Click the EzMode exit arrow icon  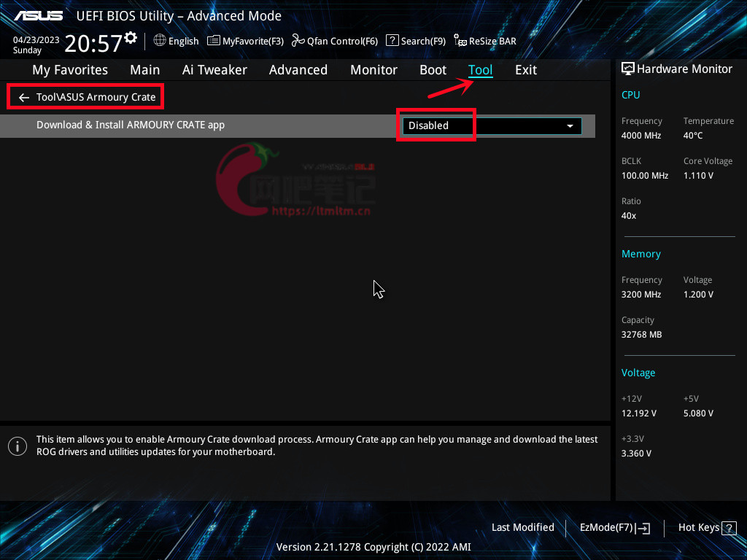click(643, 528)
